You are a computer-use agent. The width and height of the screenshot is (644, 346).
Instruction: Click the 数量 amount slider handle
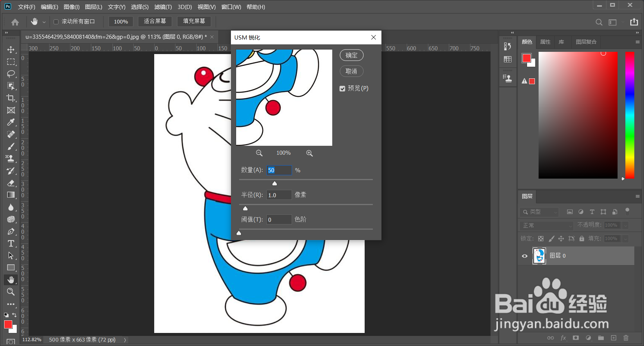point(275,183)
